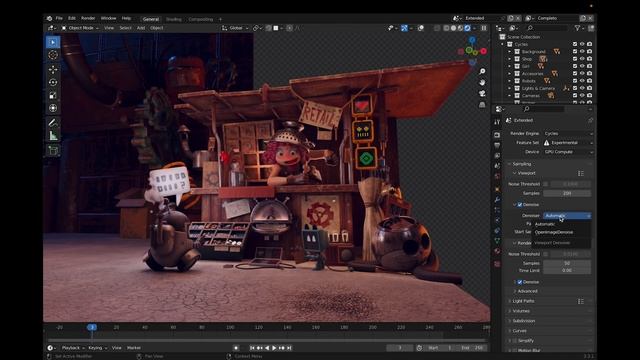The height and width of the screenshot is (360, 640).
Task: Select the Scale tool
Action: pos(53,96)
